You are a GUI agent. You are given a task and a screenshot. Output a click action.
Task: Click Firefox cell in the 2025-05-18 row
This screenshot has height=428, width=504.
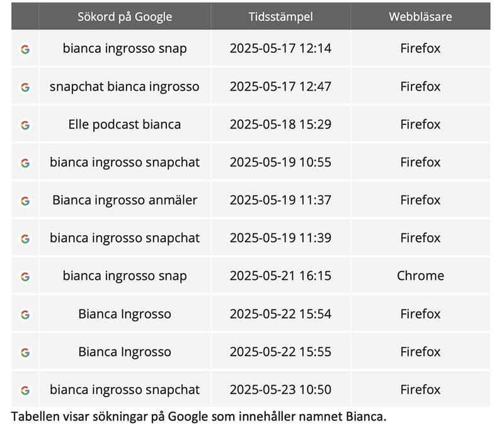point(420,124)
